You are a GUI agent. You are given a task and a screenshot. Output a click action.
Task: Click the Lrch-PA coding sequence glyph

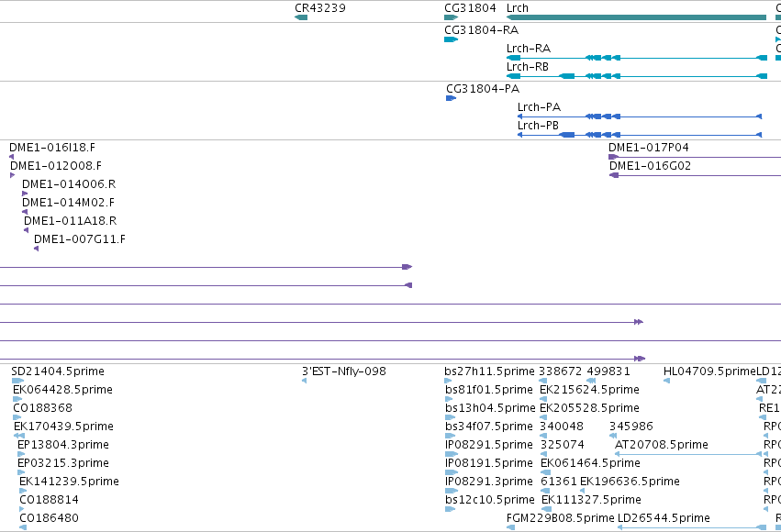click(640, 116)
